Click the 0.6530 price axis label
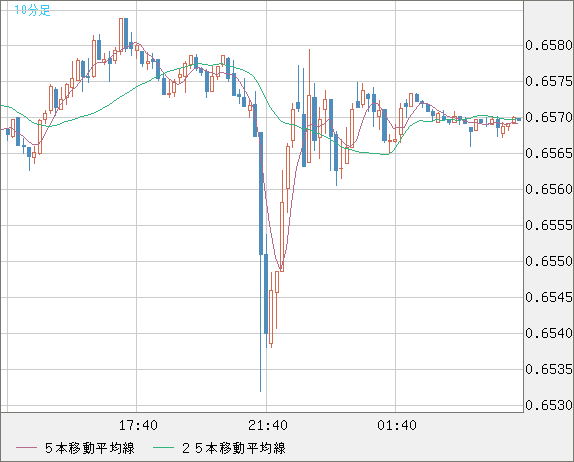Image resolution: width=574 pixels, height=462 pixels. pos(549,405)
